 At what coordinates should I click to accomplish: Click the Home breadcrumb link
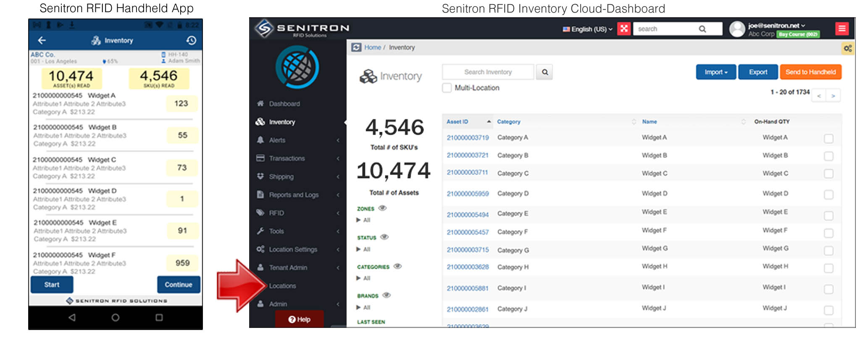coord(373,47)
